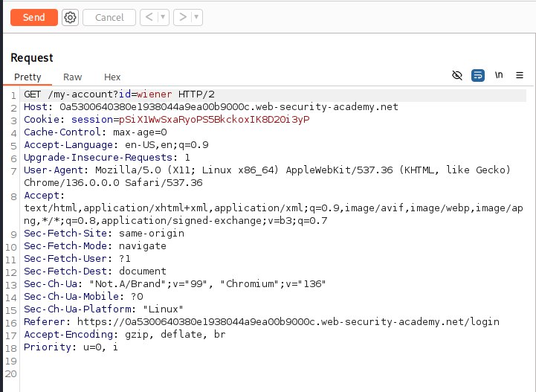Toggle show non-printable characters \n icon
Screen dimensions: 536x392
[x=499, y=75]
